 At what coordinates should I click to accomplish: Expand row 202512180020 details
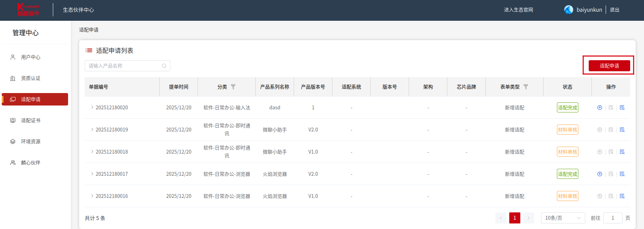click(92, 108)
